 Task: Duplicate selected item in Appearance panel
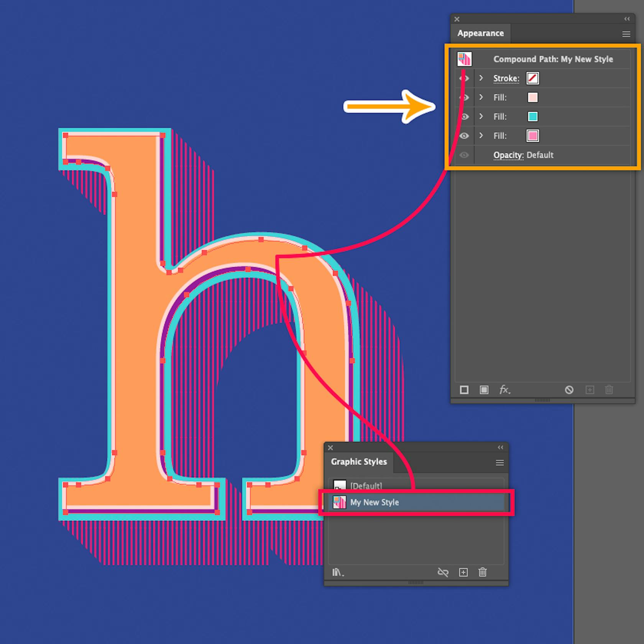[x=590, y=390]
